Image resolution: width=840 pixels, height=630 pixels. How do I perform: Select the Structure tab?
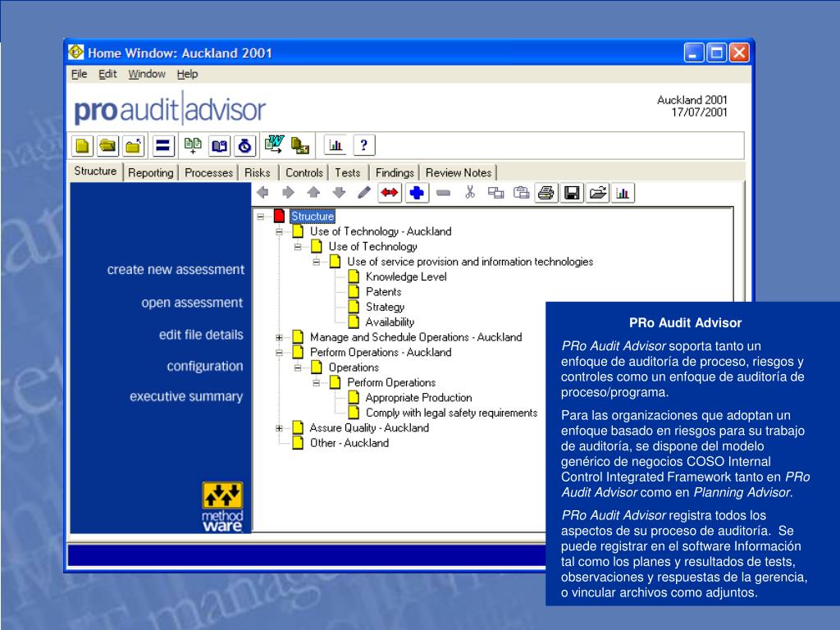pos(95,171)
